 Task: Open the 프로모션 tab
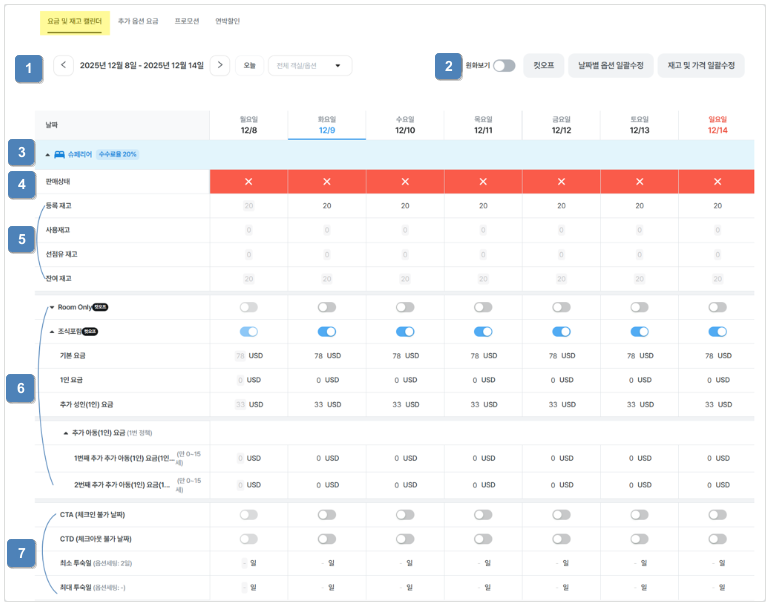(x=187, y=20)
